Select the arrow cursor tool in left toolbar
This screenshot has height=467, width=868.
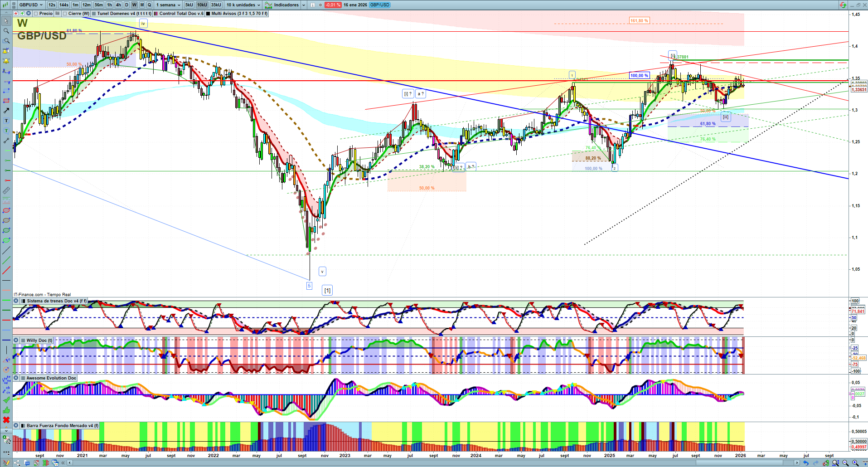pos(6,21)
